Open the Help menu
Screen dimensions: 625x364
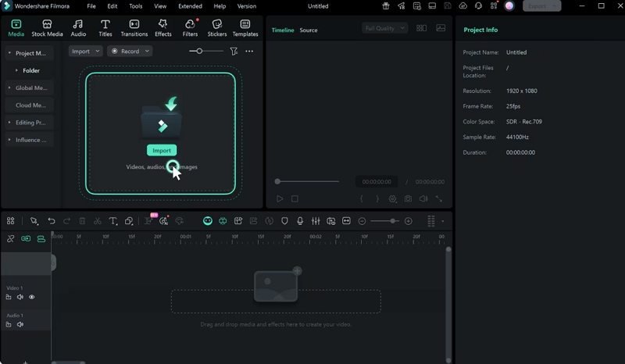pyautogui.click(x=220, y=6)
